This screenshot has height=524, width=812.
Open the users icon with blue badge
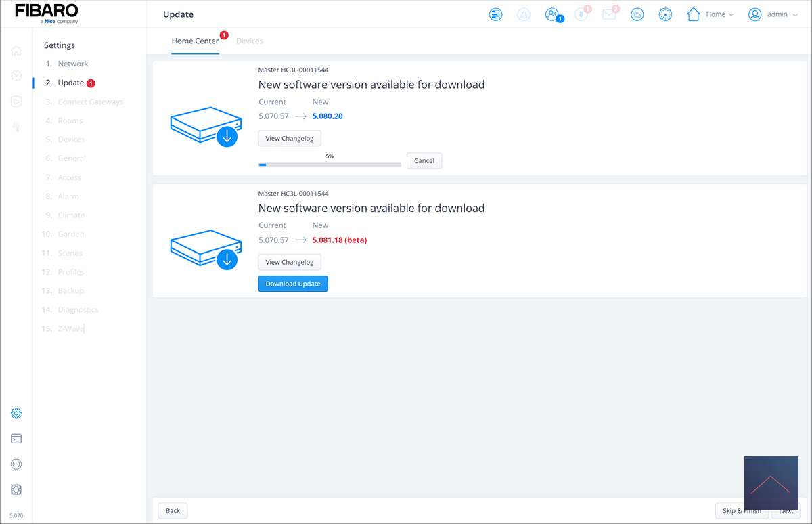click(552, 14)
